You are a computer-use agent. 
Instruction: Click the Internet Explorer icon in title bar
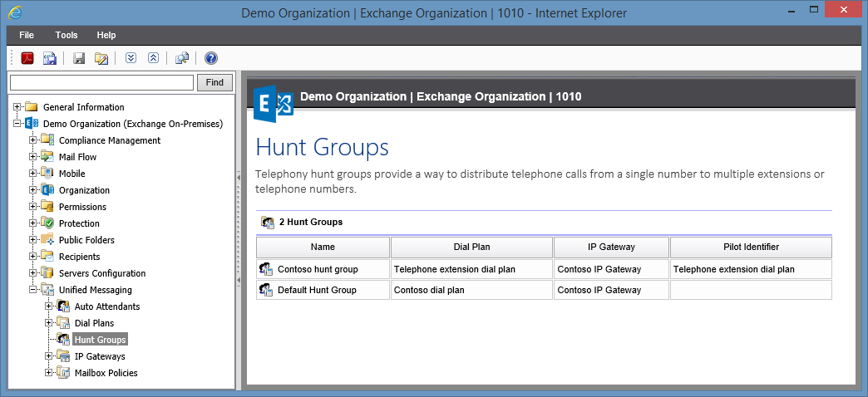pyautogui.click(x=16, y=11)
